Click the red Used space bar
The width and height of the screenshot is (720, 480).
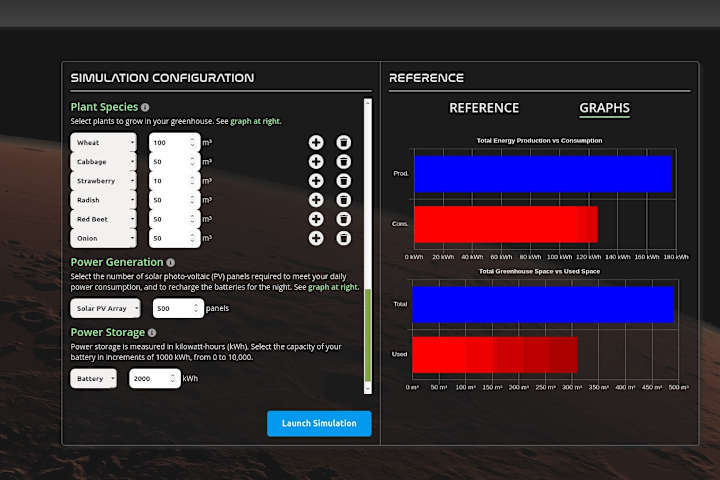pyautogui.click(x=495, y=355)
